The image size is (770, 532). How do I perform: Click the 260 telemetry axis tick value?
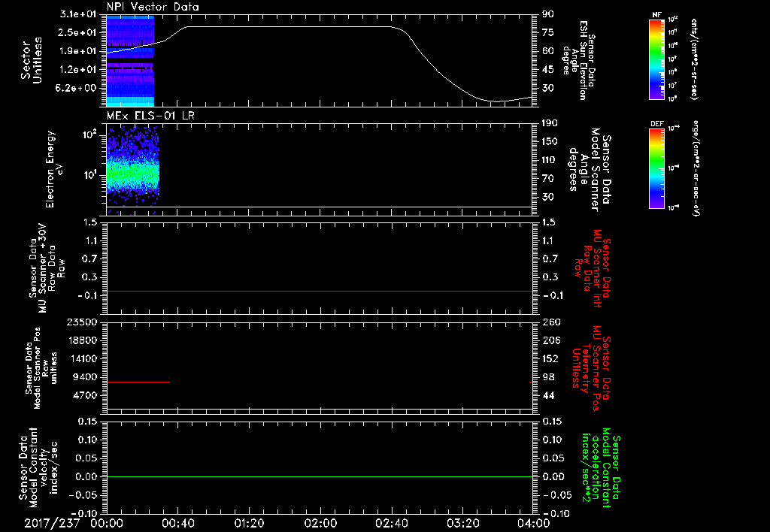pyautogui.click(x=551, y=322)
